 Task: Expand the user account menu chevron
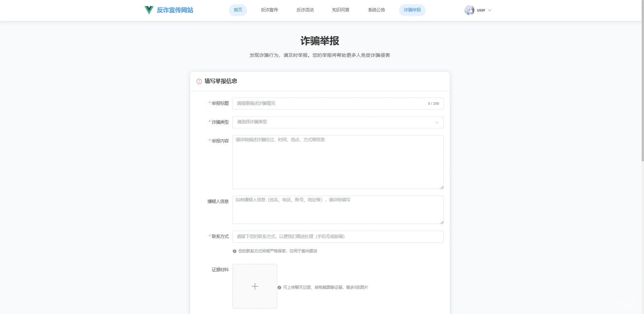click(490, 10)
